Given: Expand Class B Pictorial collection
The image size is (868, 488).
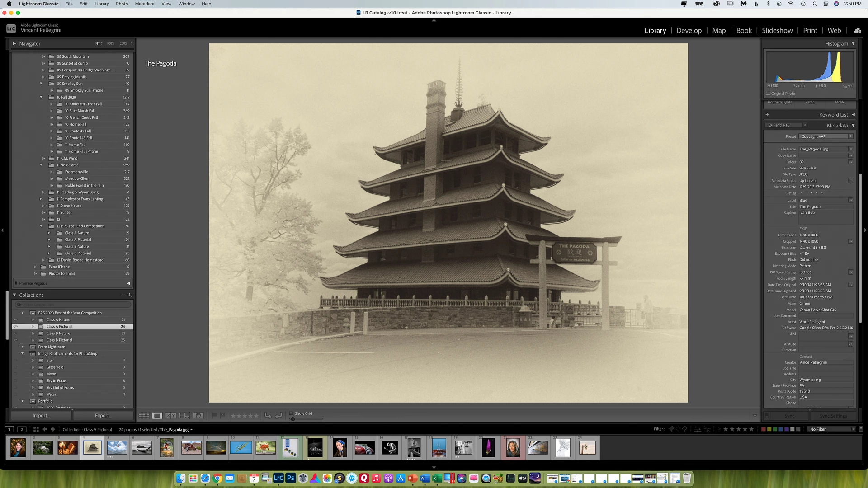Looking at the screenshot, I should pos(33,340).
